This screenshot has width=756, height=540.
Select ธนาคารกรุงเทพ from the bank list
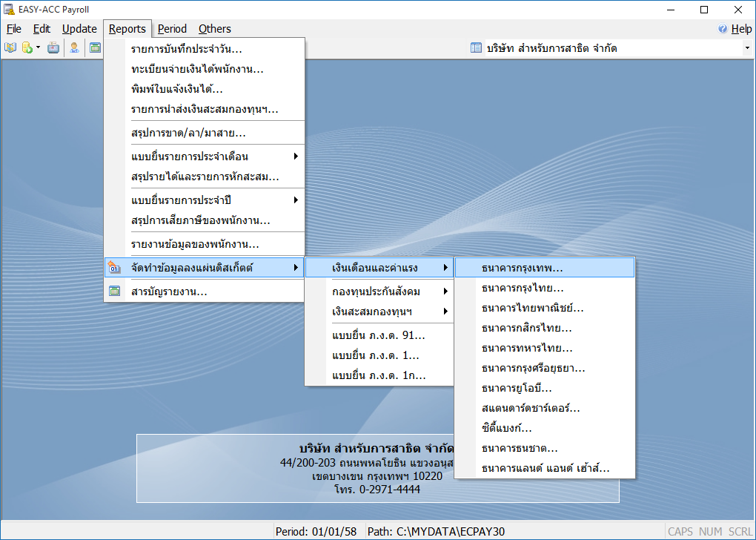pyautogui.click(x=523, y=268)
